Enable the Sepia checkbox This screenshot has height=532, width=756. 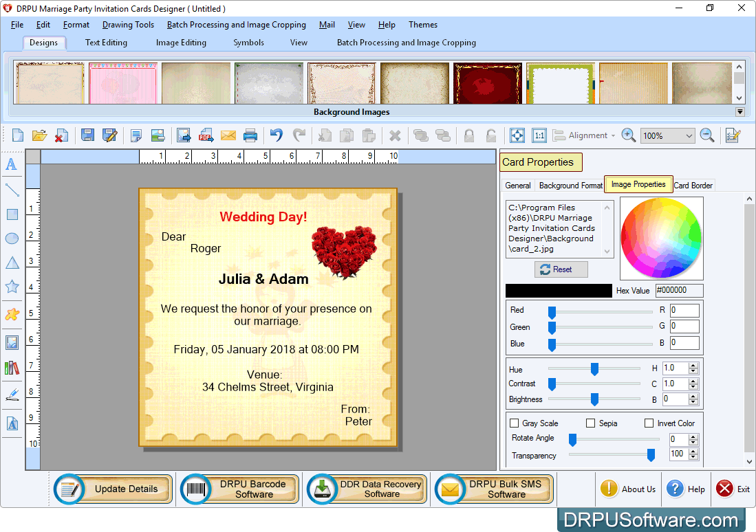[591, 423]
